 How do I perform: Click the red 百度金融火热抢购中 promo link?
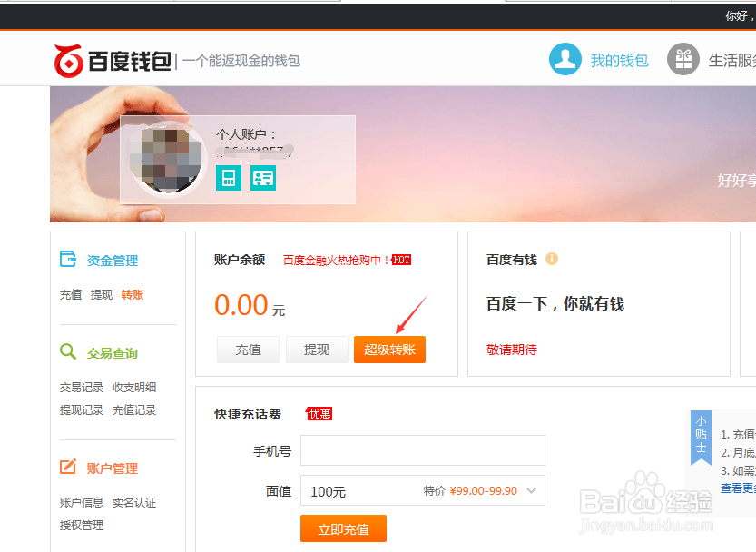[336, 260]
